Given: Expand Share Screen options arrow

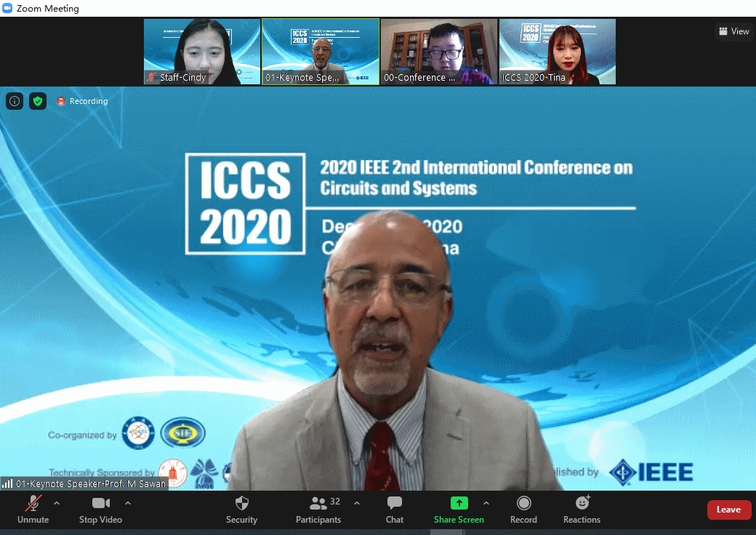Looking at the screenshot, I should [x=486, y=503].
